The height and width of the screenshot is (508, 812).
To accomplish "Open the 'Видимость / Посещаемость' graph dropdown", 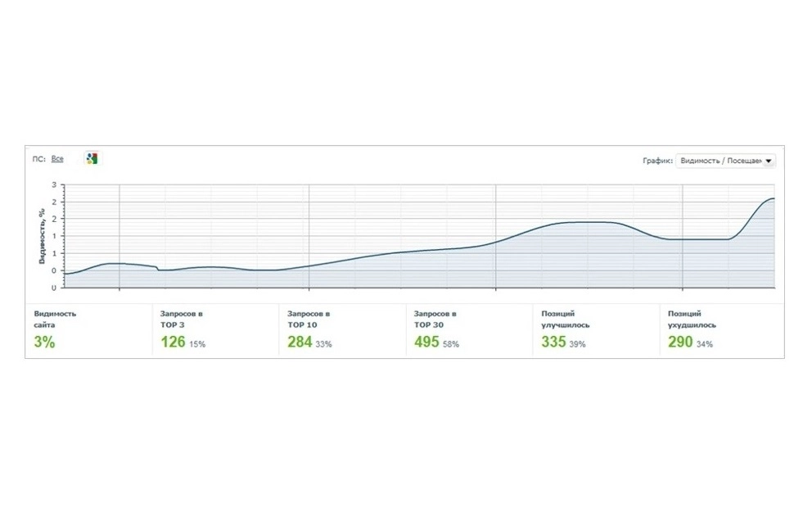I will 725,161.
